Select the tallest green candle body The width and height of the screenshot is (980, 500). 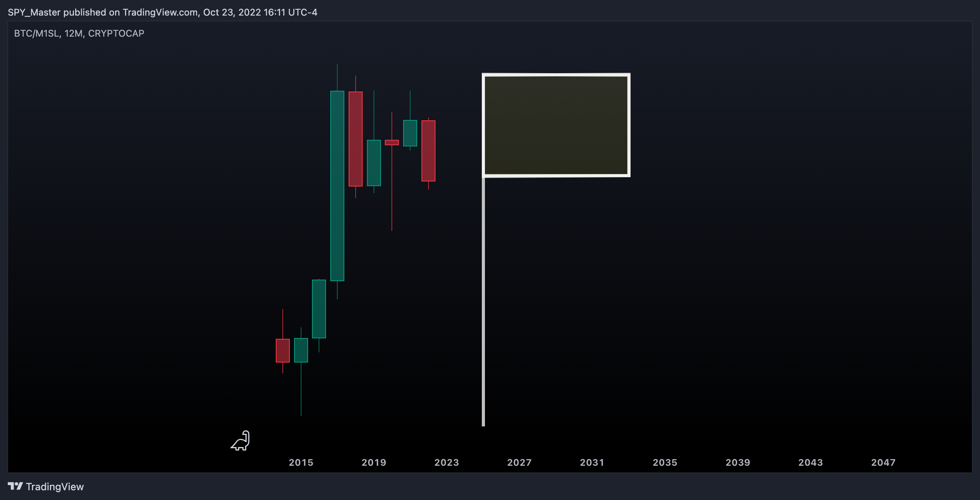[337, 186]
